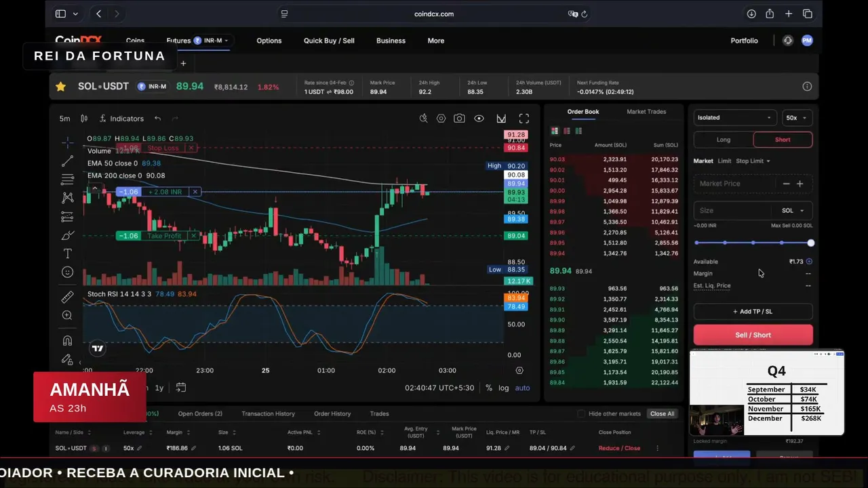Select the trend line drawing tool
This screenshot has width=868, height=488.
[68, 161]
